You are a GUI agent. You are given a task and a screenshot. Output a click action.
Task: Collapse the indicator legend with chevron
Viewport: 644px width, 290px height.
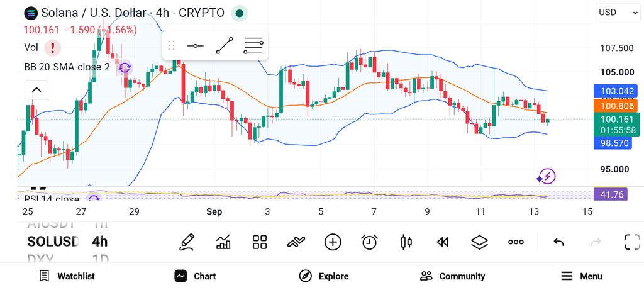click(36, 90)
